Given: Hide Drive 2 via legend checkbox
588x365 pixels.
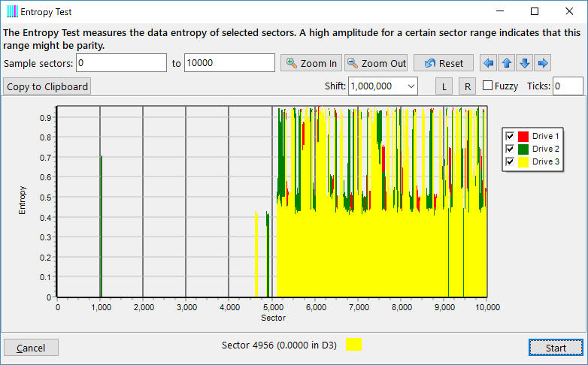Looking at the screenshot, I should [510, 149].
